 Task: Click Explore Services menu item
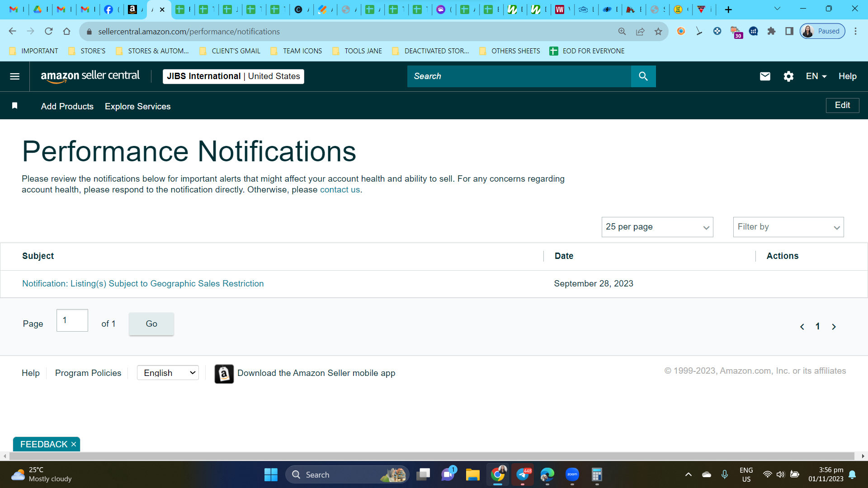point(137,106)
